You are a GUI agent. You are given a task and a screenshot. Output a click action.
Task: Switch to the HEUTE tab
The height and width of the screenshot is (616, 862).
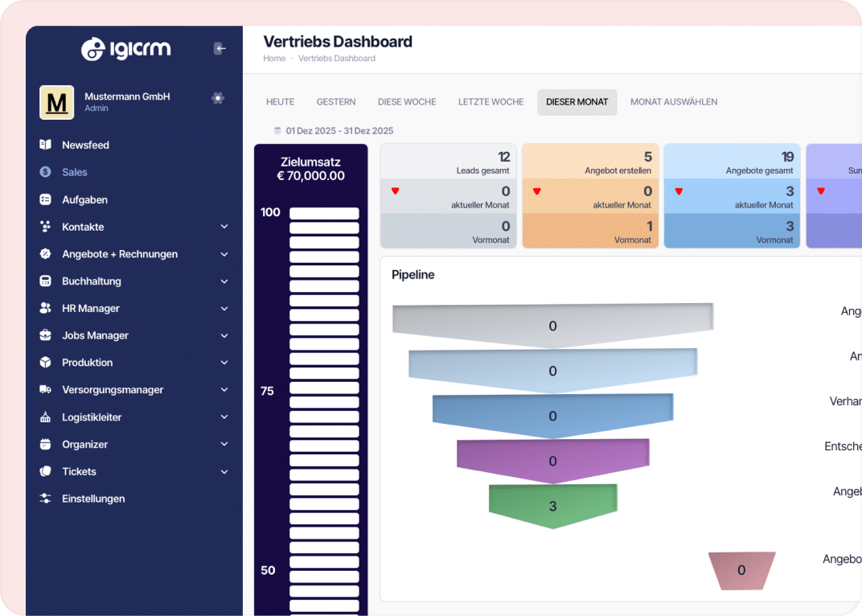click(281, 102)
